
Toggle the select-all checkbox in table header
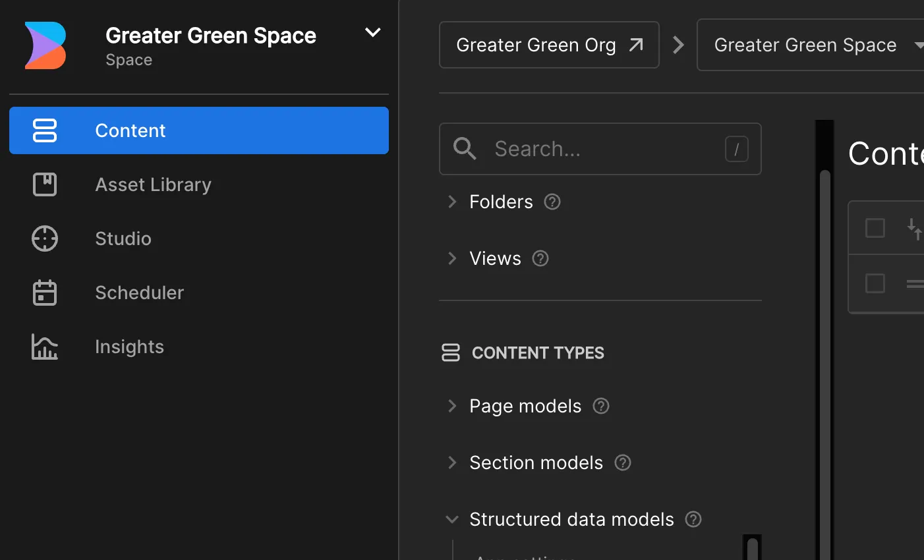click(x=875, y=228)
